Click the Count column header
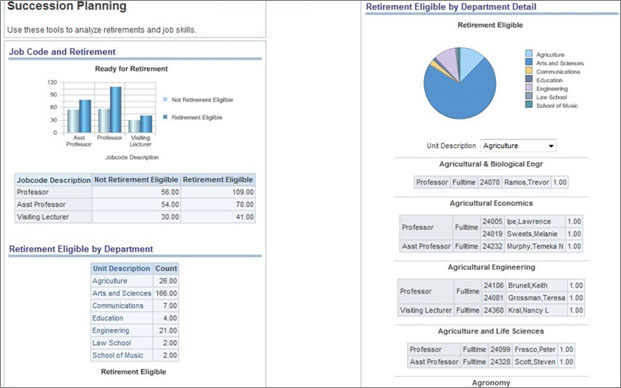Image resolution: width=621 pixels, height=388 pixels. (x=166, y=268)
